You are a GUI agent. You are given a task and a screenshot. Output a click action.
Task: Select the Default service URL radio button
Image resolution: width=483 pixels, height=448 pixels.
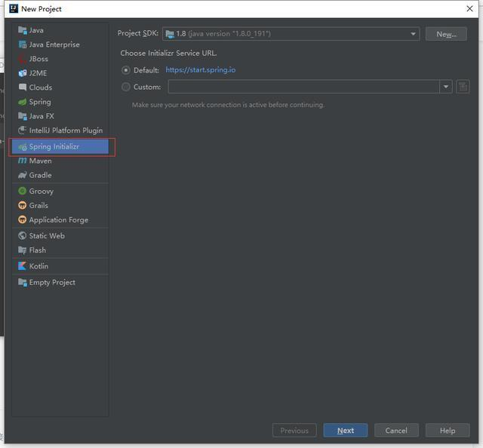[x=126, y=70]
